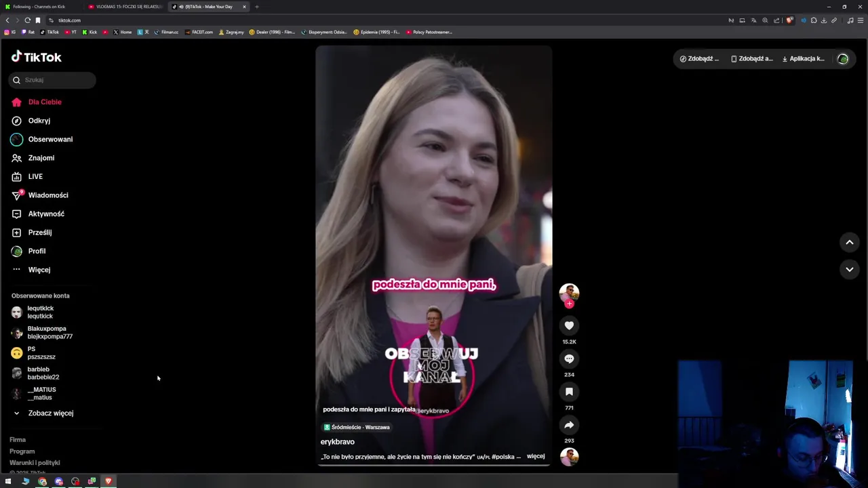Go to next video arrow
This screenshot has width=868, height=488.
point(849,269)
